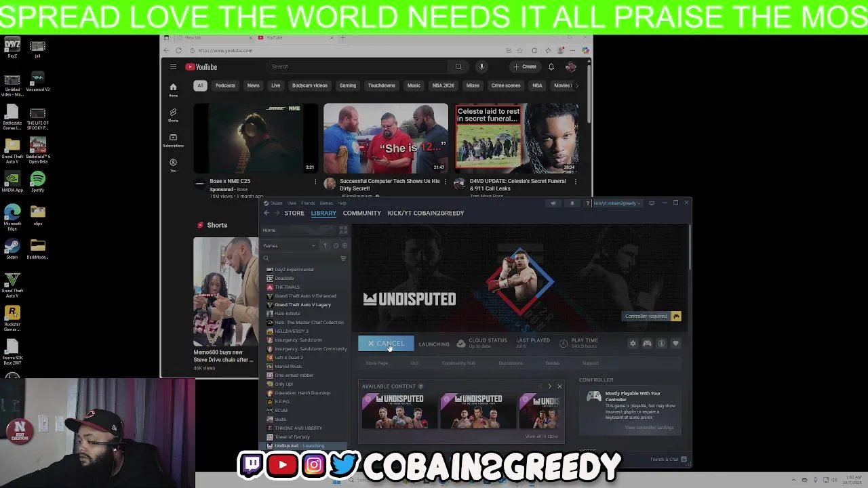Open the Friends menu in Steam
The image size is (868, 488).
[x=308, y=203]
